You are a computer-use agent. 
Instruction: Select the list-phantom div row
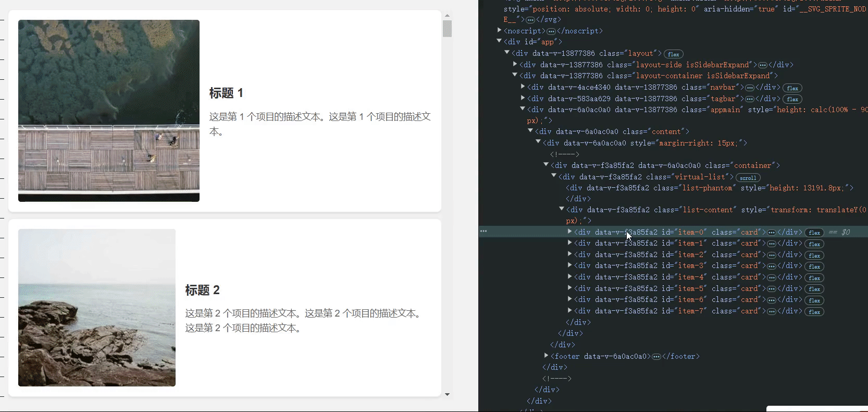(710, 188)
